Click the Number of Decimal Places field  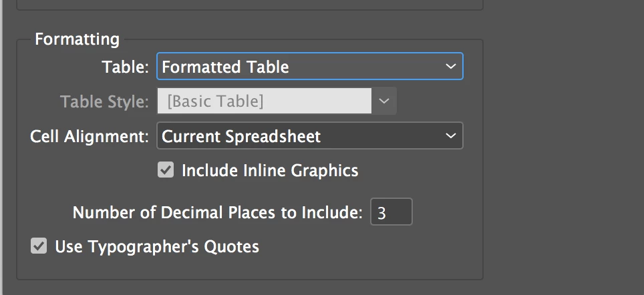pos(391,212)
